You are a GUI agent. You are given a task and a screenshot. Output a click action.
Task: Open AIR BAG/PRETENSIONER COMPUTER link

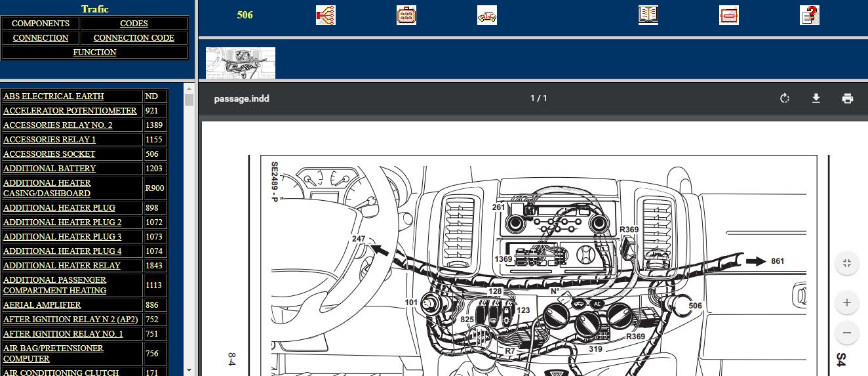[x=54, y=354]
